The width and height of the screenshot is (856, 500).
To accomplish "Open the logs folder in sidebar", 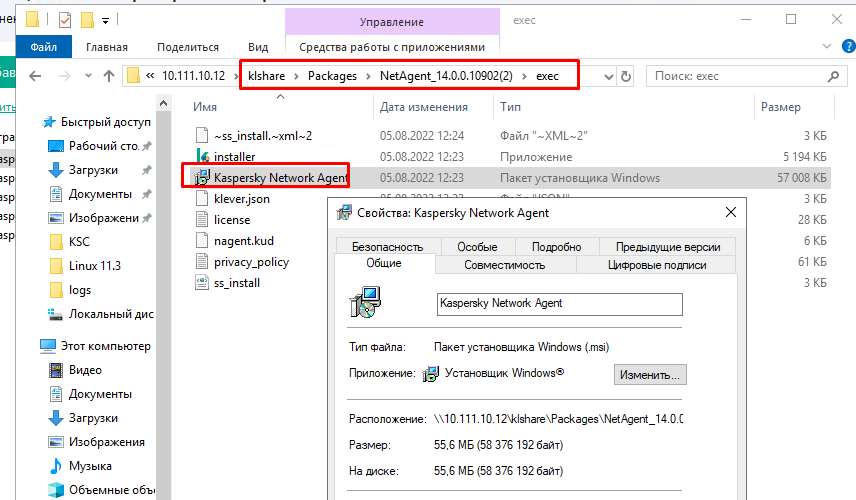I will pyautogui.click(x=80, y=290).
